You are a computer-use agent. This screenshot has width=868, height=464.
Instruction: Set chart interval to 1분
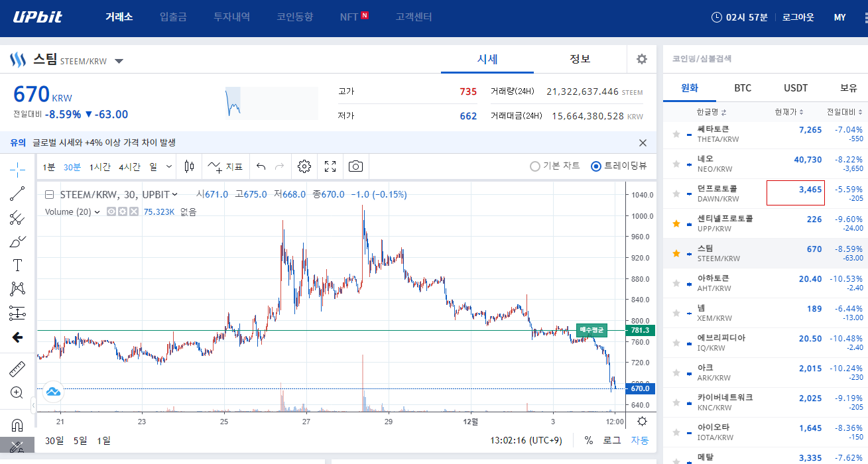50,167
